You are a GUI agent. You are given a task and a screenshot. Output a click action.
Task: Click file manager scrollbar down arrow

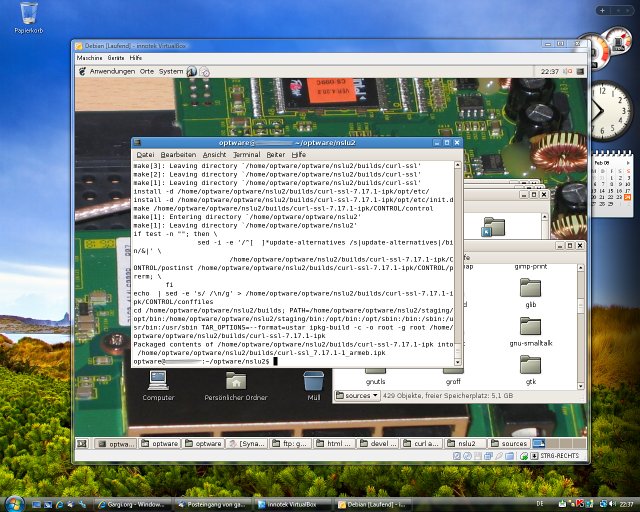581,386
